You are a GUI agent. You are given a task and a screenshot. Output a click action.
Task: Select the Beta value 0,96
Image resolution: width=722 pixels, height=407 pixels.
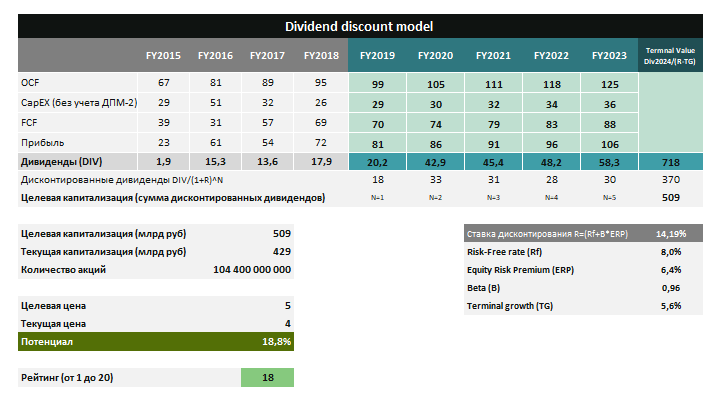(671, 288)
